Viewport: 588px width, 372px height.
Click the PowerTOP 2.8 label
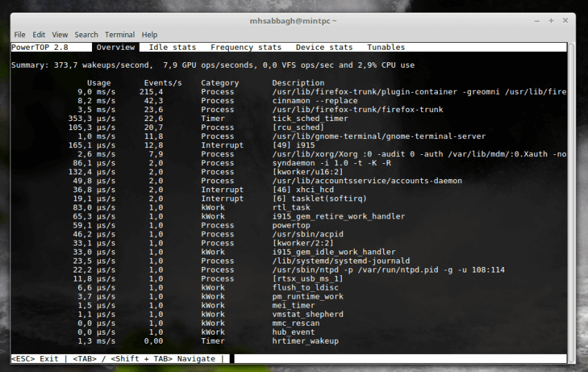(x=39, y=47)
